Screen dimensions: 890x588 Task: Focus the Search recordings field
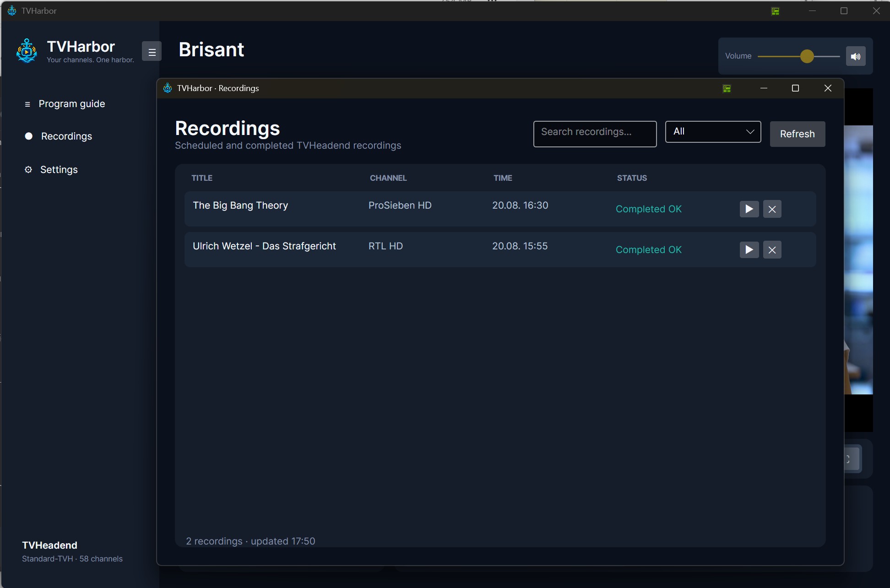coord(595,134)
